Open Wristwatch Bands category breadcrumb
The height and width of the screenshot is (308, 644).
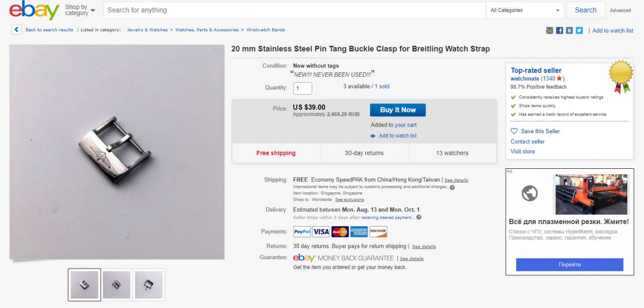[x=266, y=30]
